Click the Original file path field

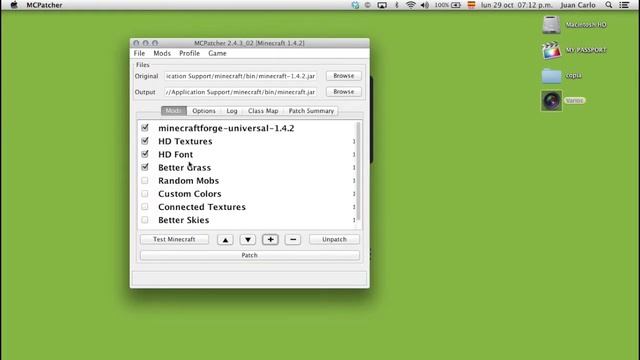coord(241,76)
